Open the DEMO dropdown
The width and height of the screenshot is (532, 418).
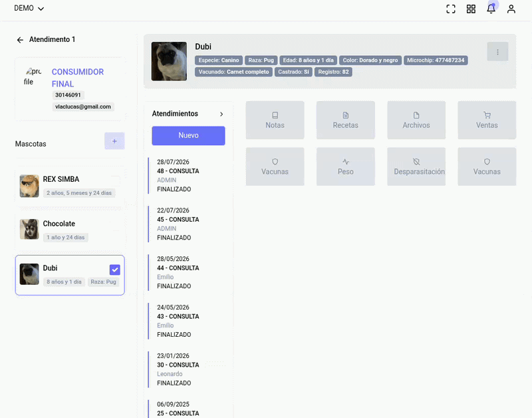tap(29, 8)
